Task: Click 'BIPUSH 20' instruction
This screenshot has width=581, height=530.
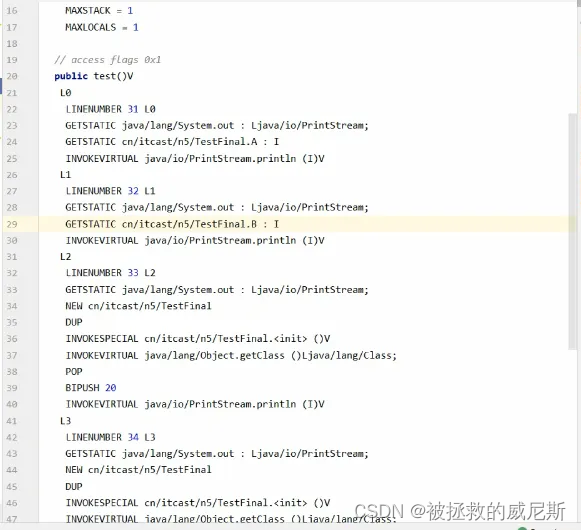Action: [x=91, y=388]
